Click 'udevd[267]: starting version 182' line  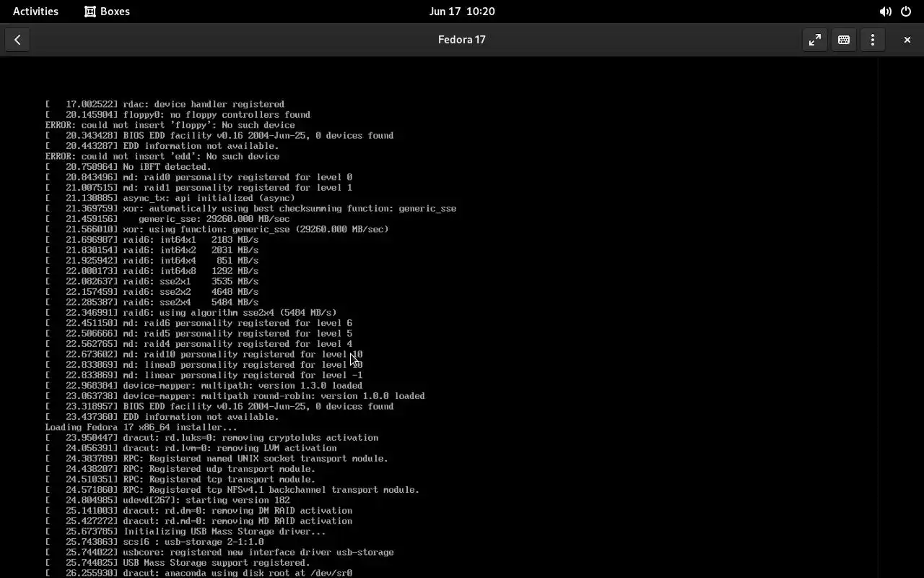tap(167, 500)
